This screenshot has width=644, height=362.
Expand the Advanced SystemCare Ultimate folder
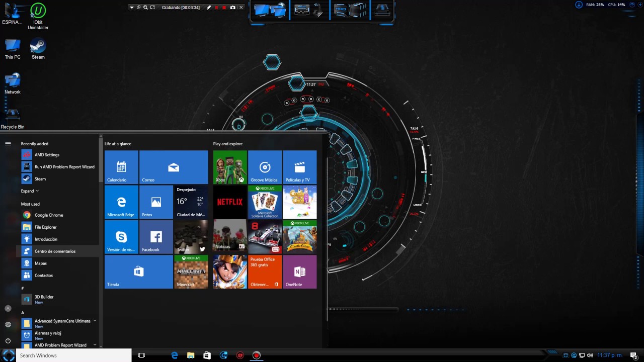click(95, 321)
